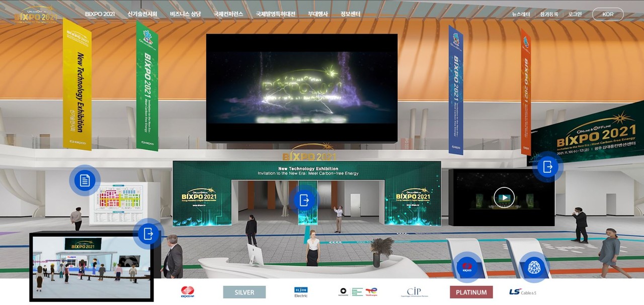Click the globe sphere kiosk icon

pos(533,267)
